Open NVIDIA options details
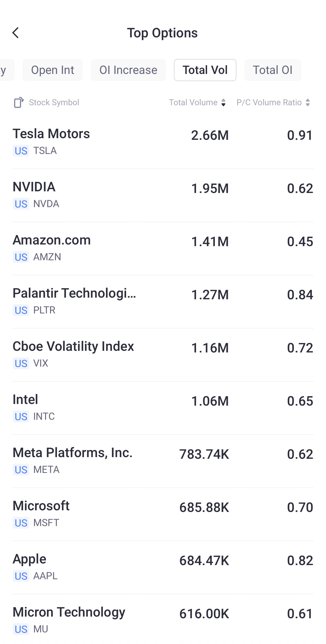326x644 pixels. pos(163,195)
